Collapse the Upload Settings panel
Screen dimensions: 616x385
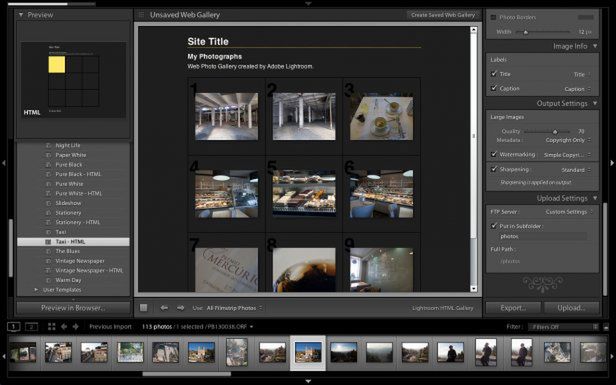[x=595, y=198]
